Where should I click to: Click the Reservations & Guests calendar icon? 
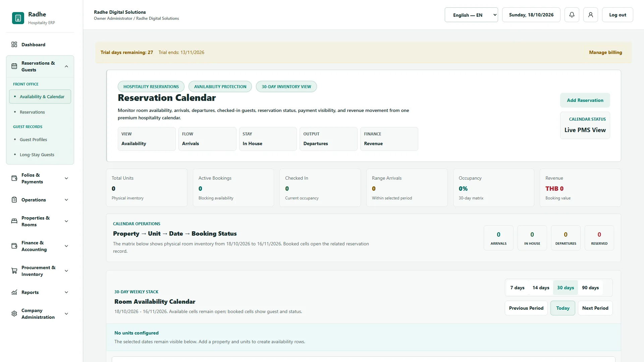click(14, 66)
